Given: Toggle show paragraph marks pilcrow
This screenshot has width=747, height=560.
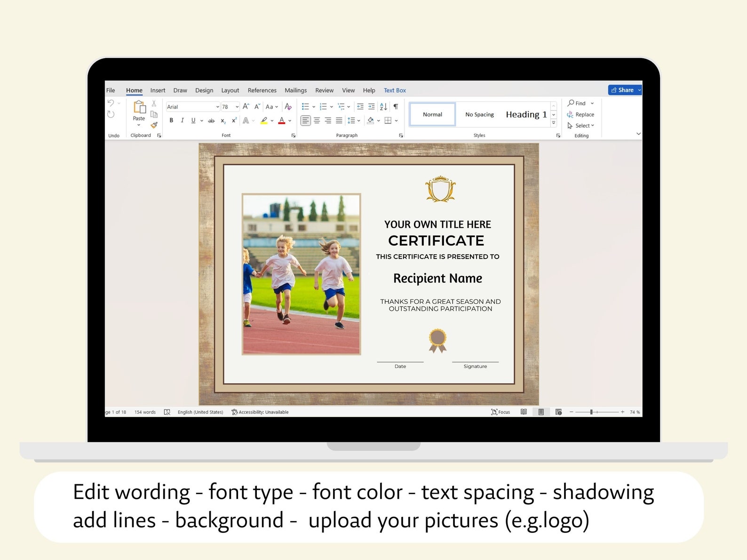Looking at the screenshot, I should click(x=396, y=107).
